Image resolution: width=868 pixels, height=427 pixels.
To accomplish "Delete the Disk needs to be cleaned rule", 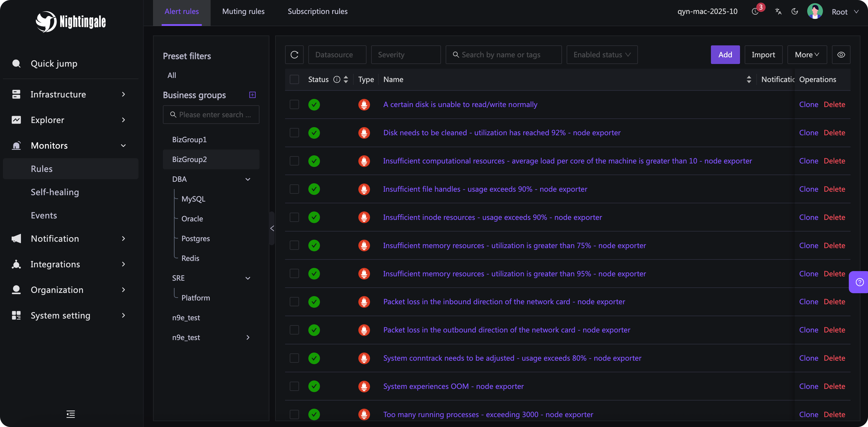I will (x=834, y=133).
